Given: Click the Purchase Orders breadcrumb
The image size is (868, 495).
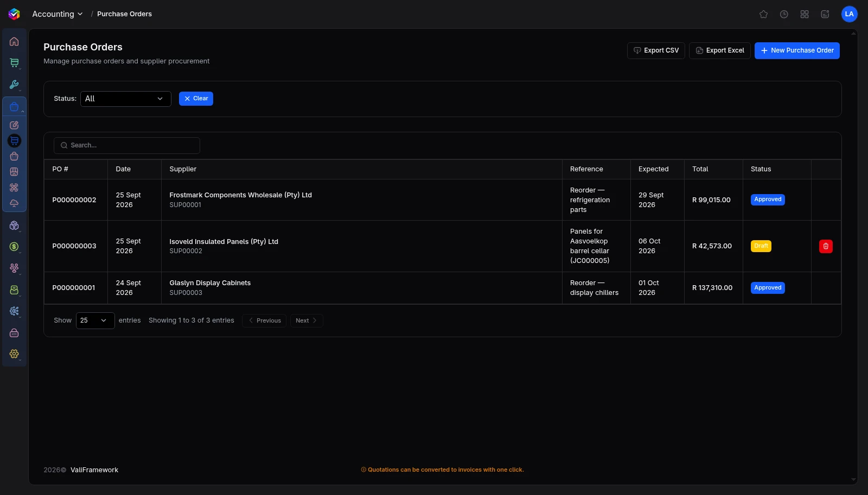Looking at the screenshot, I should click(124, 14).
